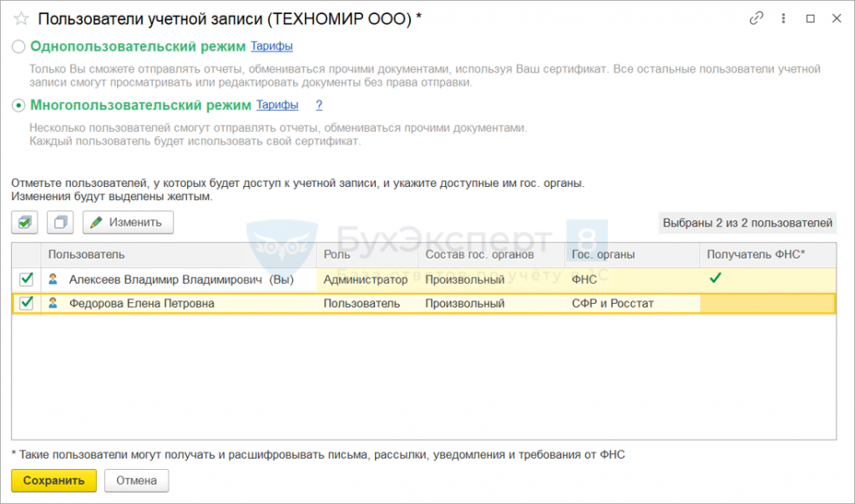Screen dimensions: 855x504
Task: Copy link using the chain icon
Action: pyautogui.click(x=756, y=18)
